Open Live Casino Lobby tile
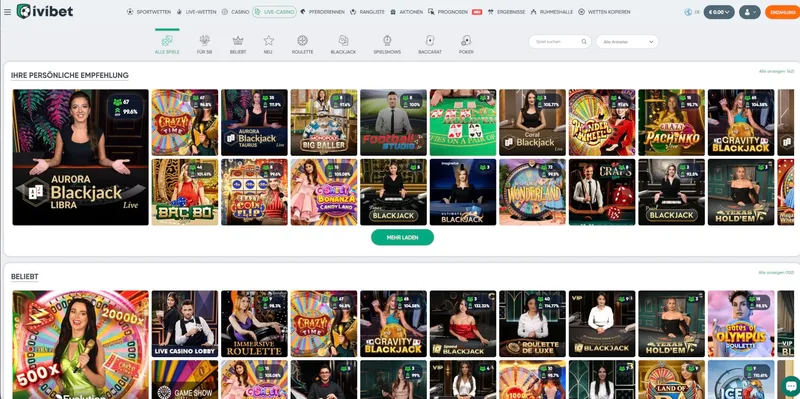The height and width of the screenshot is (399, 800). pyautogui.click(x=185, y=324)
